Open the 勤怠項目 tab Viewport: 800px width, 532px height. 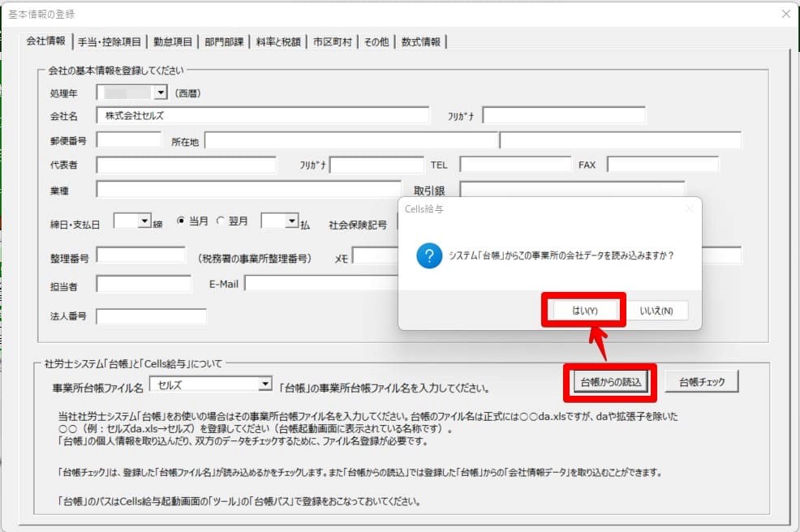[173, 42]
